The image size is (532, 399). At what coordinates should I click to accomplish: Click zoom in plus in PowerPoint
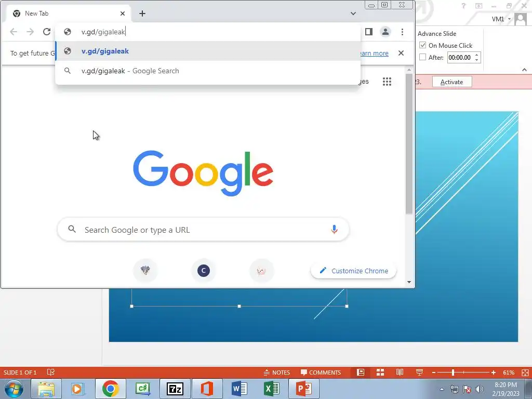(494, 373)
